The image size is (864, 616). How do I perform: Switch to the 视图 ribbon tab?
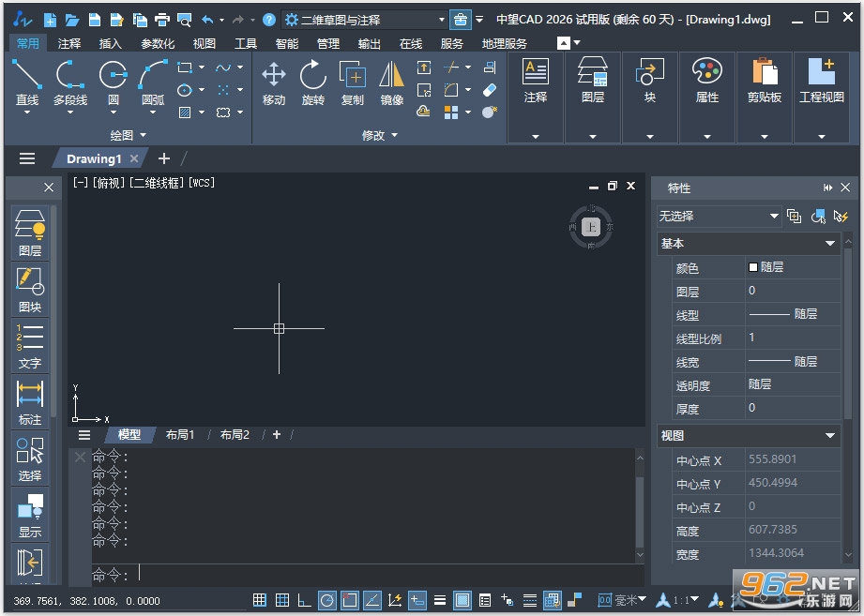tap(205, 43)
